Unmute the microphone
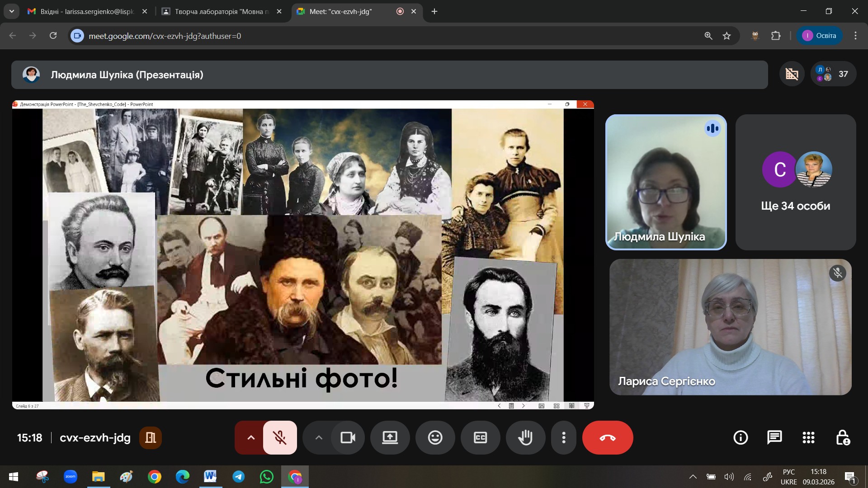This screenshot has width=868, height=488. tap(280, 437)
